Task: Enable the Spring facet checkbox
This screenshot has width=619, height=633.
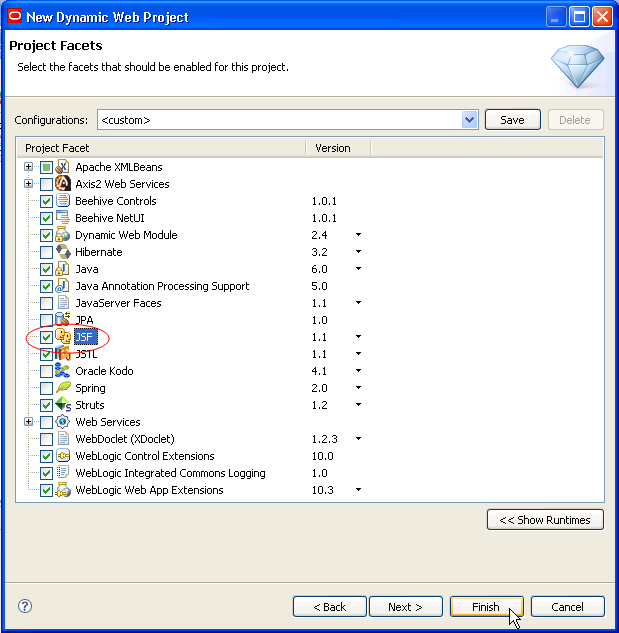Action: (46, 388)
